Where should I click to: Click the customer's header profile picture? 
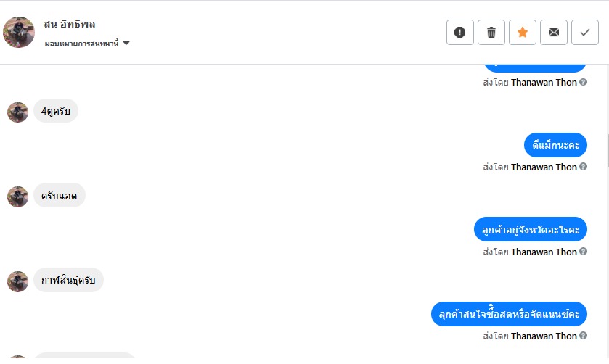click(x=19, y=32)
